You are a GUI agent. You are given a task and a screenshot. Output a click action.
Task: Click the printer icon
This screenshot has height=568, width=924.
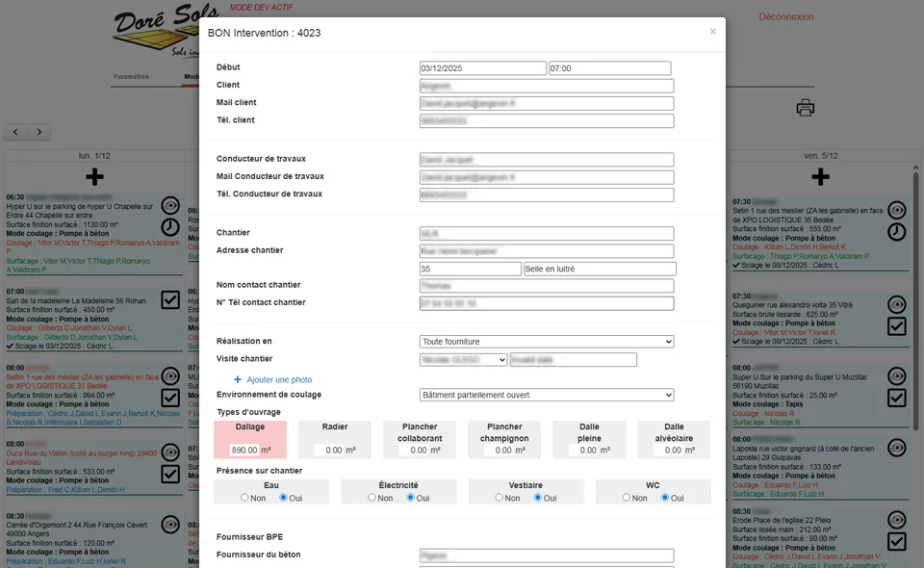(806, 108)
